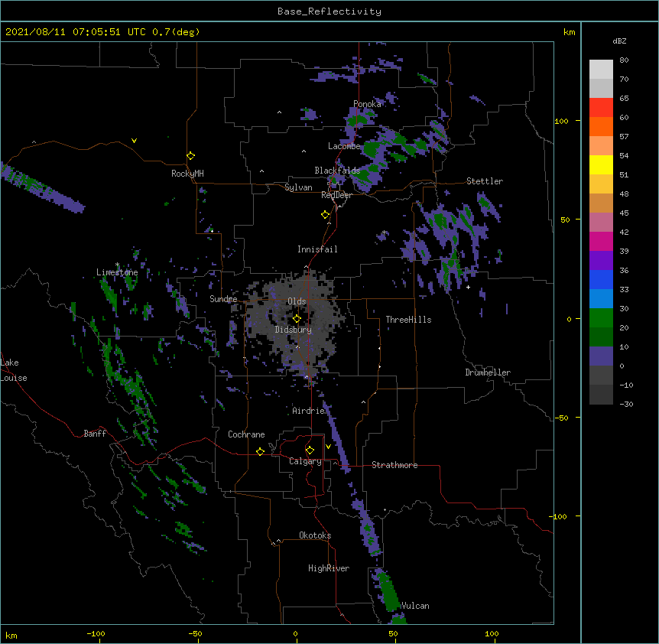659x644 pixels.
Task: Pick the blue 36-33 dBZ legend swatch
Action: [x=601, y=279]
